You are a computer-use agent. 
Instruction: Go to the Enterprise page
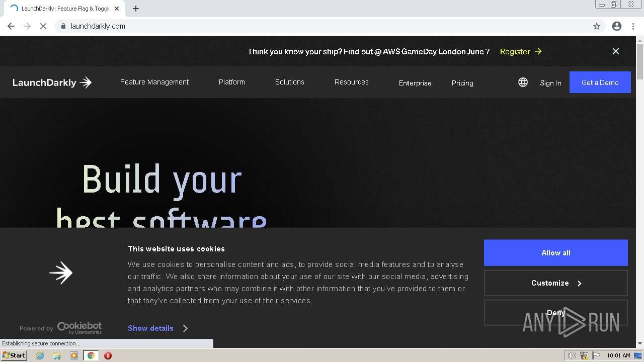tap(415, 83)
